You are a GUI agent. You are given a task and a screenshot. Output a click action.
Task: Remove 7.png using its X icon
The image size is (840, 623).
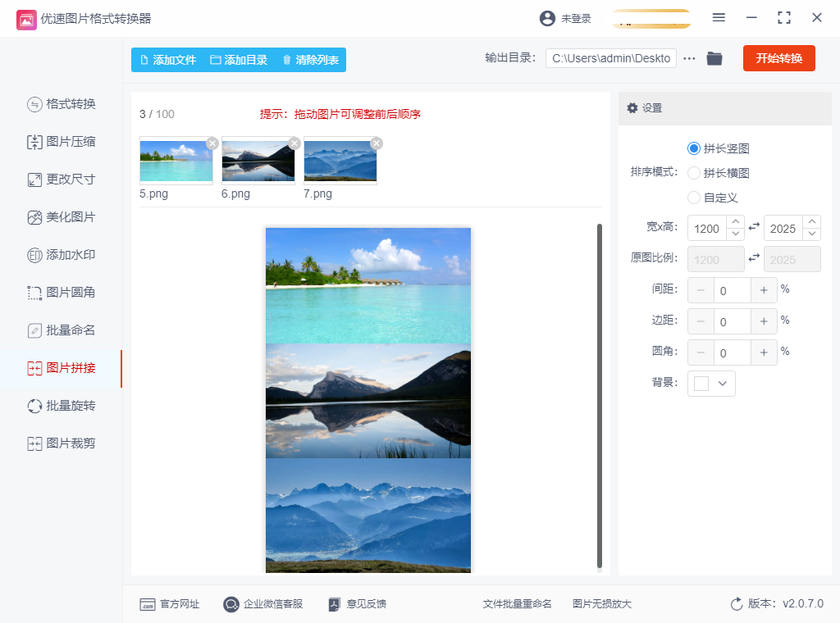376,143
